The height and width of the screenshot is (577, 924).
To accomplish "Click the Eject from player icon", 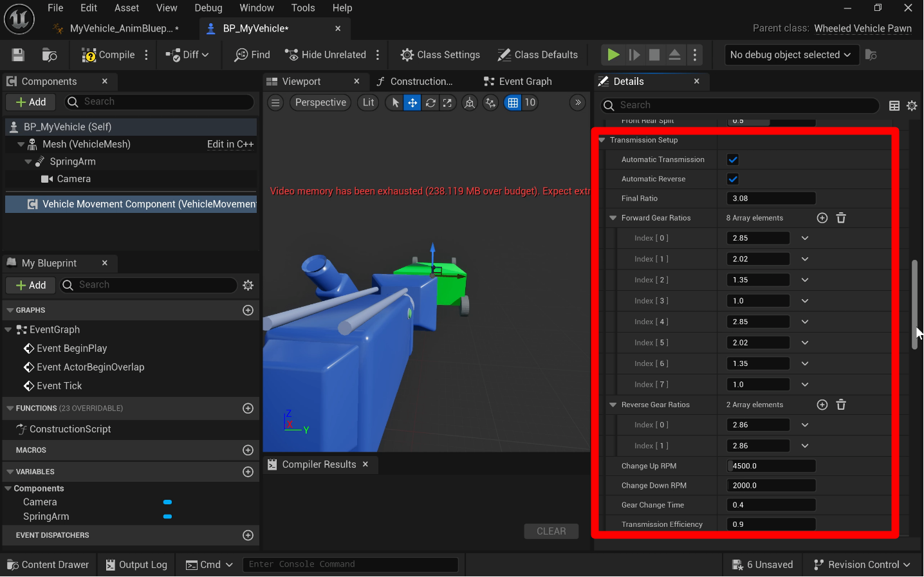I will tap(674, 55).
